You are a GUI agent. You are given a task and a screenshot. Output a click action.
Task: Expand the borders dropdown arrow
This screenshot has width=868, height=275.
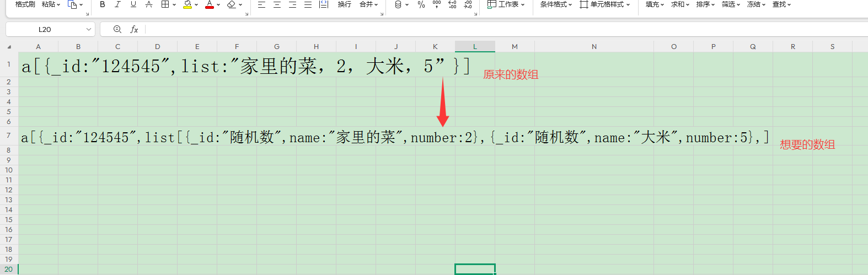pyautogui.click(x=174, y=5)
